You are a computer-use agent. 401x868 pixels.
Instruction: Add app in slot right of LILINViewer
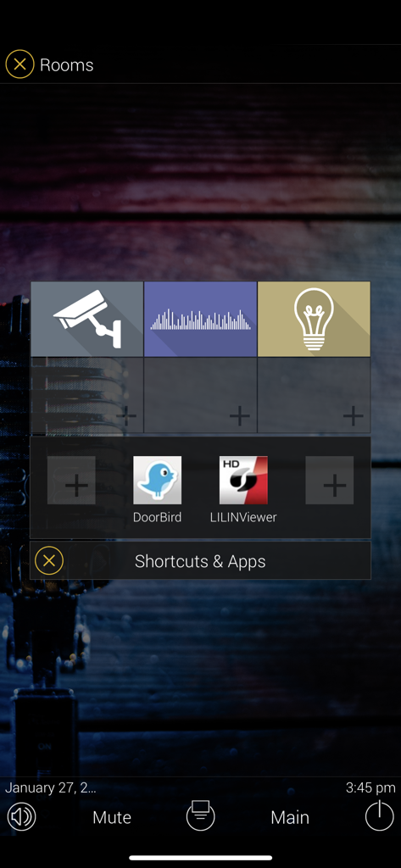coord(330,480)
